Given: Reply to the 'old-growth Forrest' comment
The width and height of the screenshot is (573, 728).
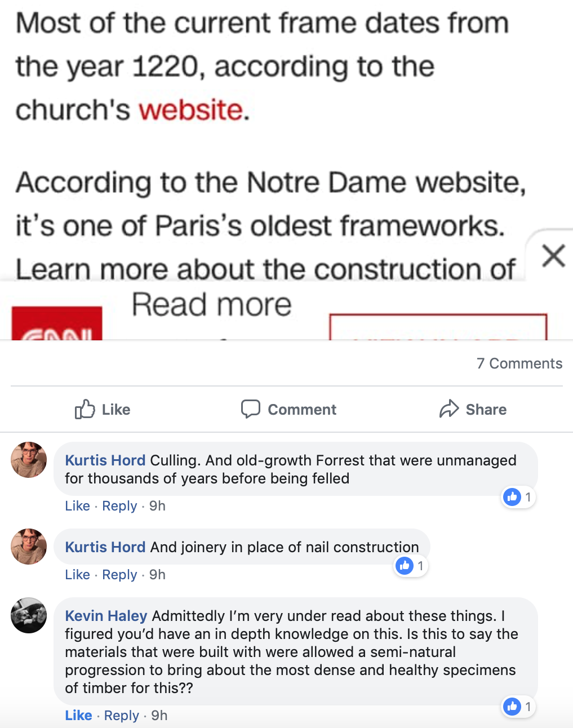Looking at the screenshot, I should (x=119, y=506).
